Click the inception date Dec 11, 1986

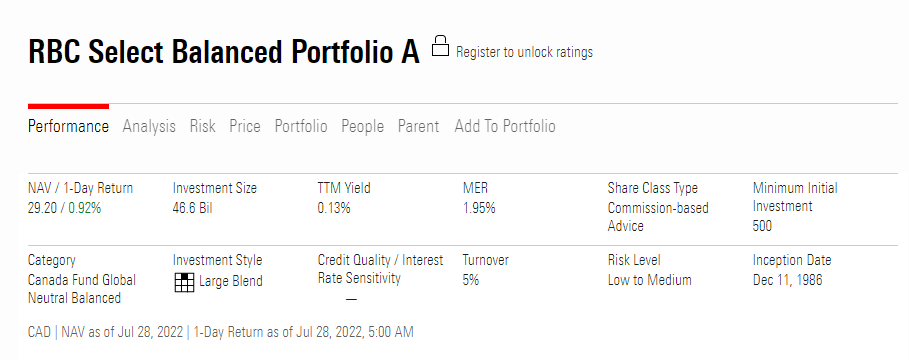[787, 280]
